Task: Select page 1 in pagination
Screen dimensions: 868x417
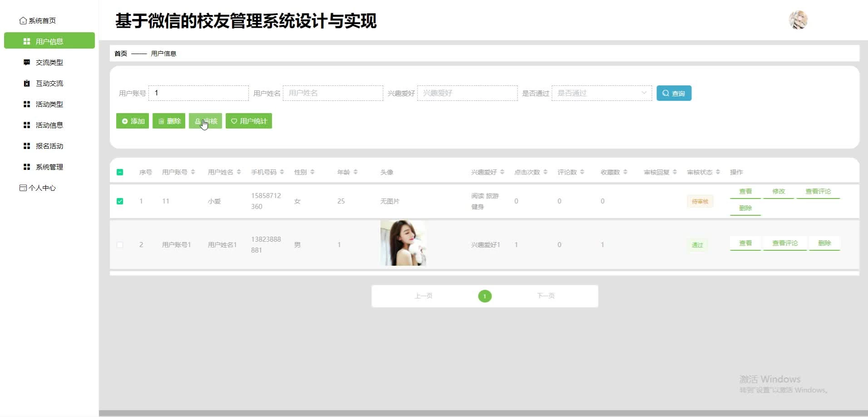Action: point(485,296)
